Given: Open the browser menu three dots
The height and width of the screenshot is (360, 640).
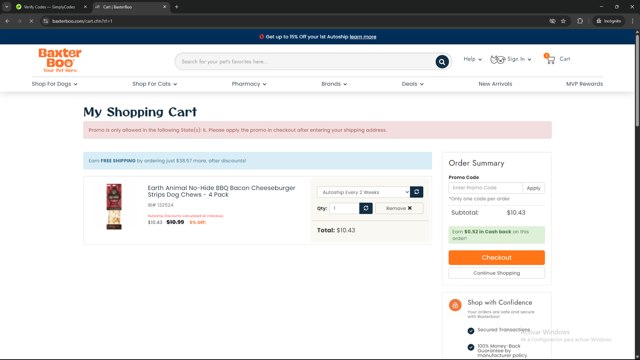Looking at the screenshot, I should [x=633, y=21].
